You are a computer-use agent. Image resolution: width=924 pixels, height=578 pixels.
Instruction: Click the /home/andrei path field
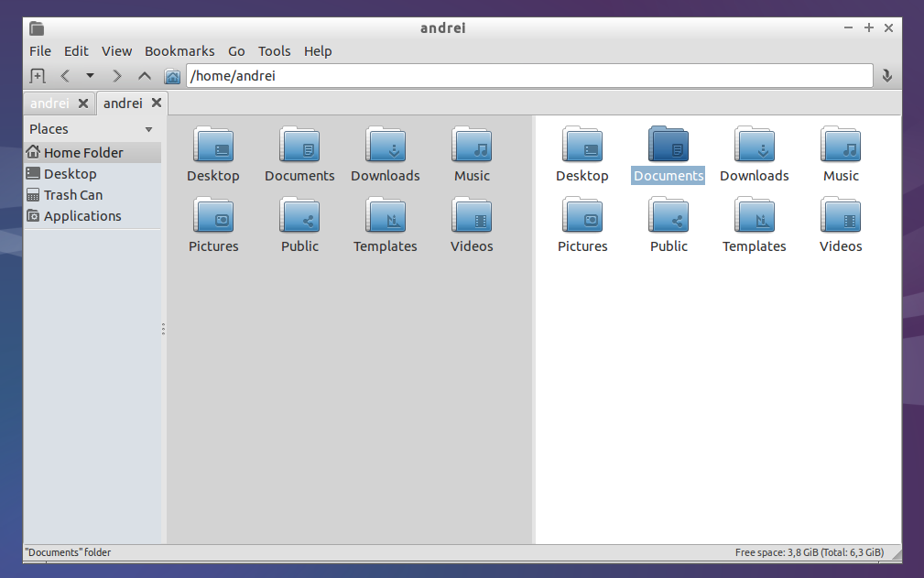click(529, 76)
